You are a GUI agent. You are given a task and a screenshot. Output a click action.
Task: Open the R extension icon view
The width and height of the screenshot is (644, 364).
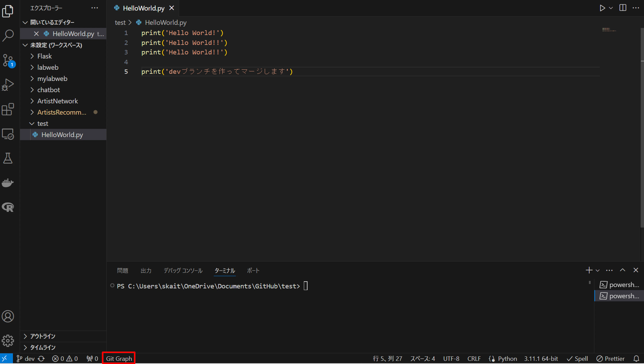pos(8,207)
